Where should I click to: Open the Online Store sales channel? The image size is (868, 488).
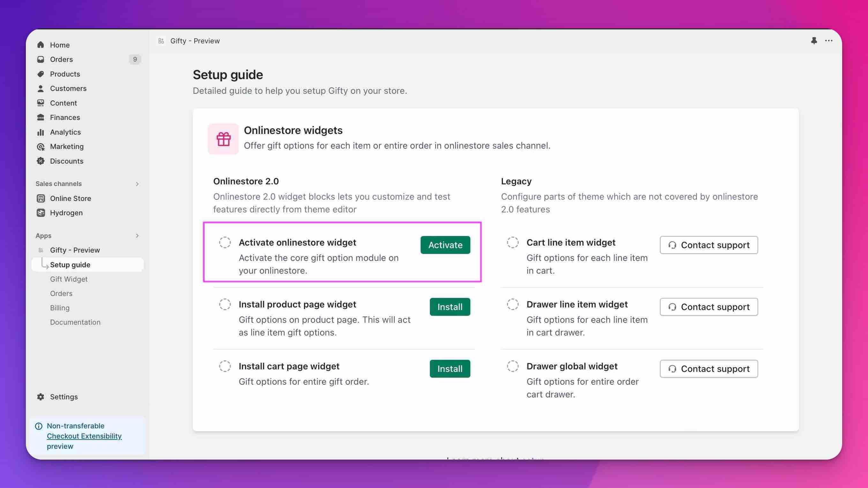[x=88, y=198]
